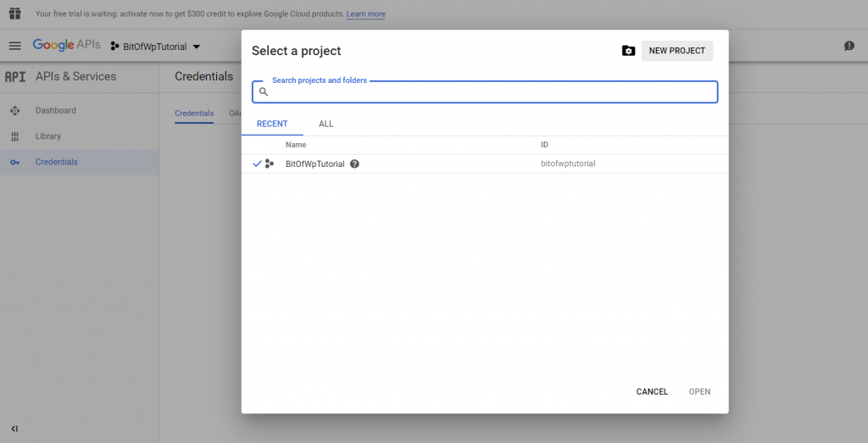Click the Google APIs logo
Screen dimensions: 868x443
click(66, 46)
